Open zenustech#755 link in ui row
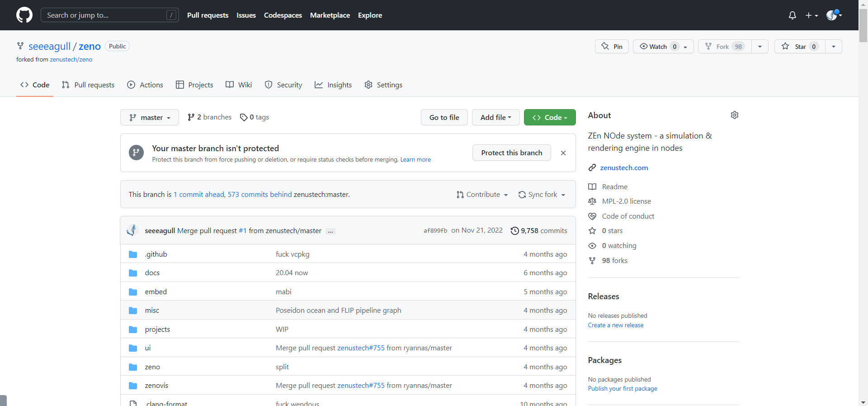 click(x=361, y=348)
